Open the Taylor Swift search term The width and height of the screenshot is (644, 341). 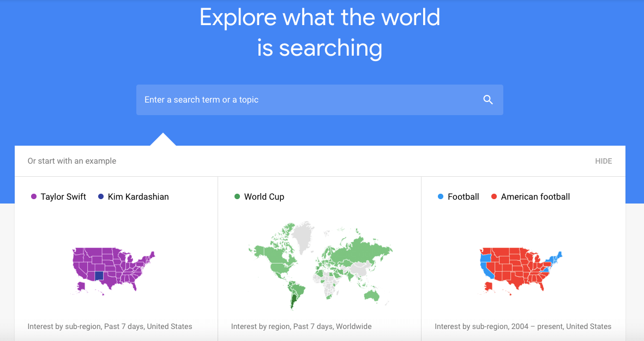(x=63, y=197)
